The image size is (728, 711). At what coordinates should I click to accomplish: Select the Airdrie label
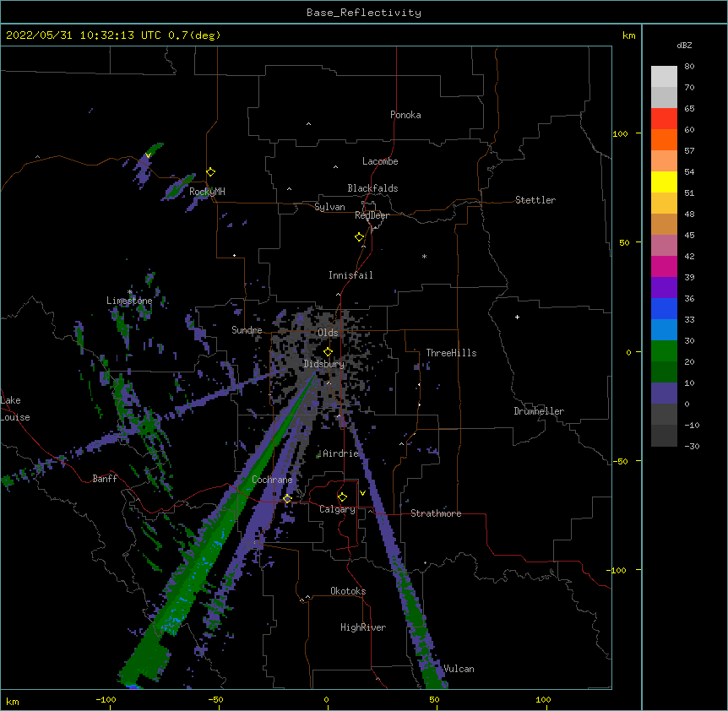(x=341, y=453)
